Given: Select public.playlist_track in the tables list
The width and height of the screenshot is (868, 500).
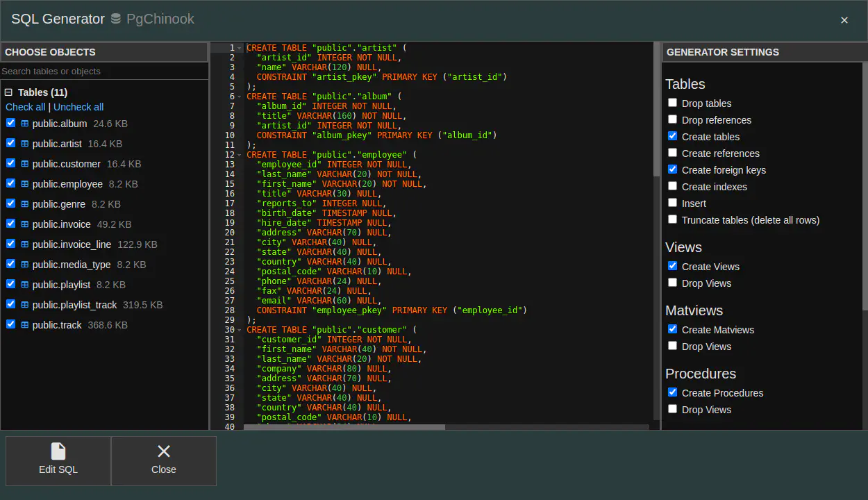Looking at the screenshot, I should click(x=74, y=305).
